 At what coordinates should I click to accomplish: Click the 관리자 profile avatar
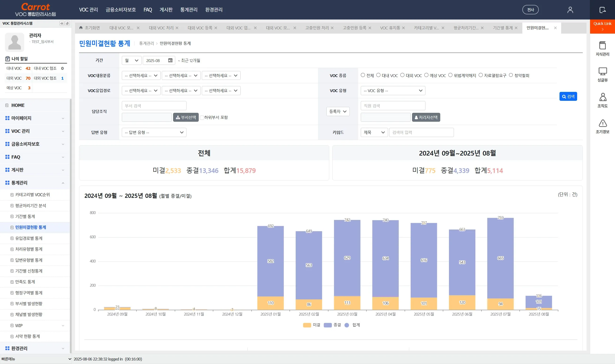(15, 42)
